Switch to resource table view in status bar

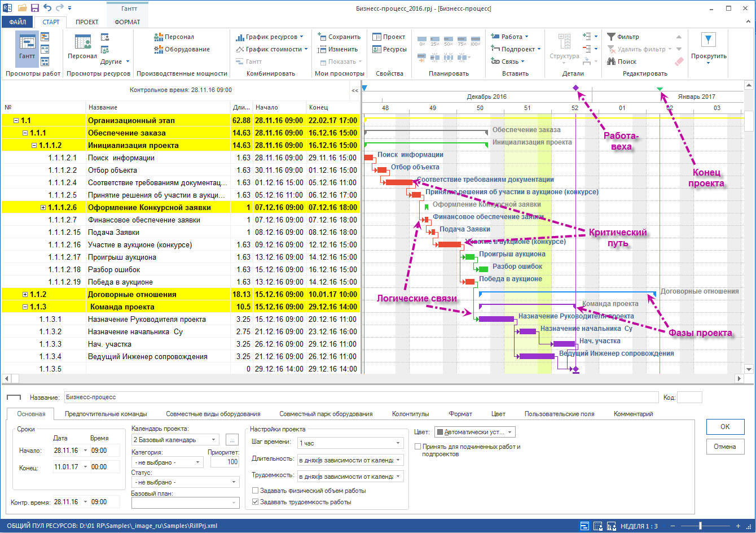[597, 526]
